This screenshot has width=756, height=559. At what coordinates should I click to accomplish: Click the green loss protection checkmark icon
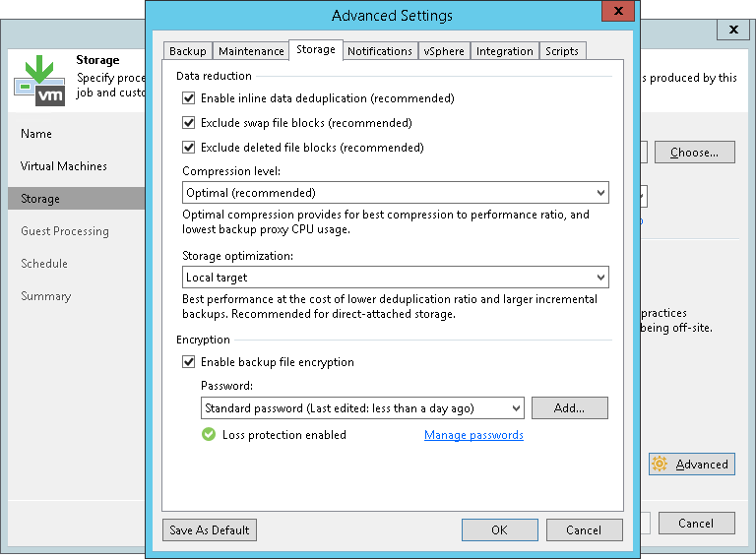pos(209,434)
